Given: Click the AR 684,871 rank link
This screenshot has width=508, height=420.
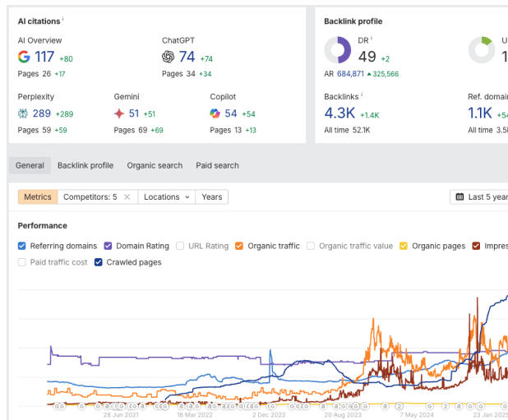Looking at the screenshot, I should point(350,74).
